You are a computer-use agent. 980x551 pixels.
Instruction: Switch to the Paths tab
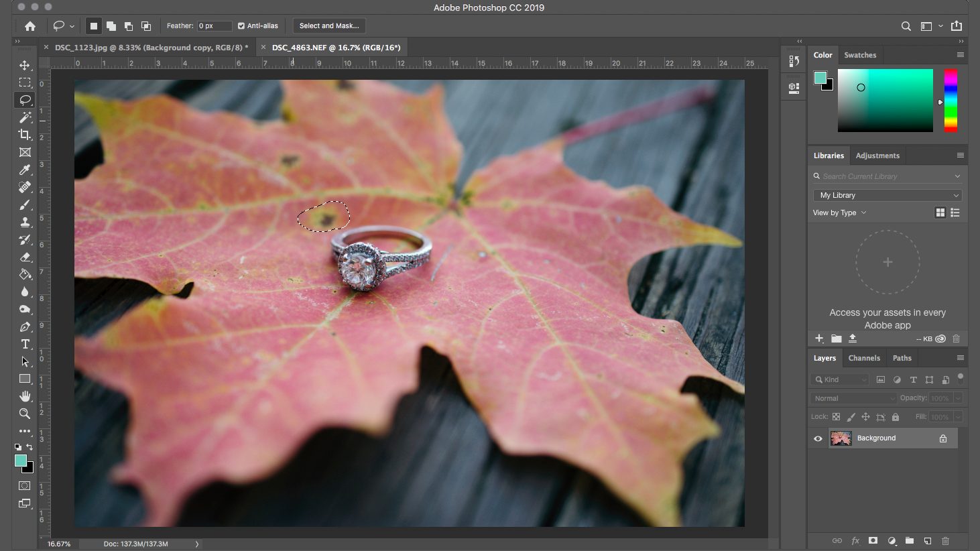click(902, 358)
